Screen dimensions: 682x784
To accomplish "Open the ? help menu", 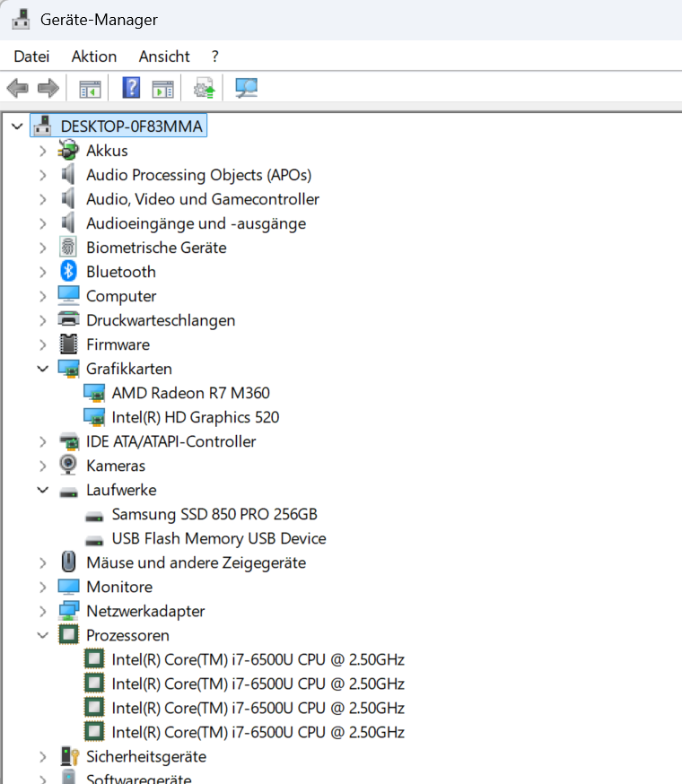I will (x=215, y=57).
